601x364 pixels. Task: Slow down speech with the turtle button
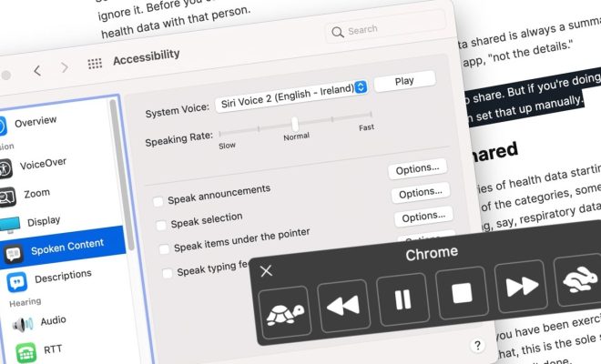point(285,312)
